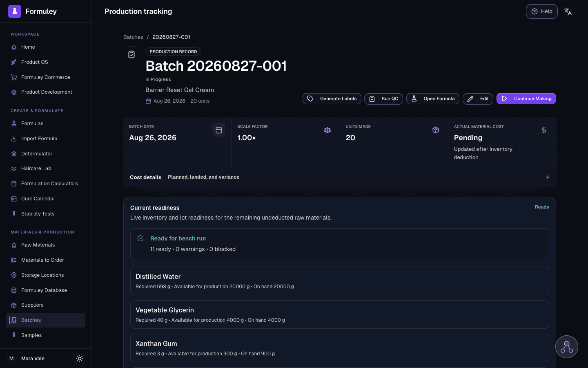Expand the Xanthan Gum material row
The width and height of the screenshot is (588, 368).
(340, 348)
